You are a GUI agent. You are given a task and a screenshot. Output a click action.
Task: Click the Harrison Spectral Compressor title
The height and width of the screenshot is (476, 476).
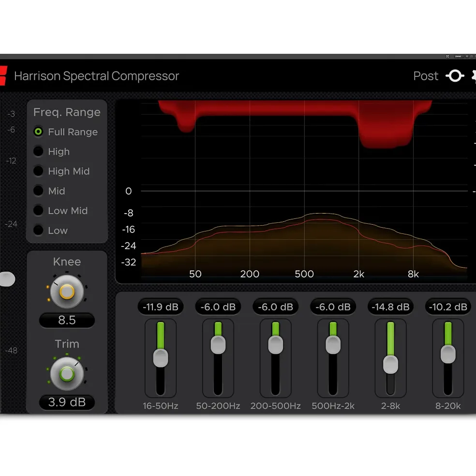click(96, 76)
